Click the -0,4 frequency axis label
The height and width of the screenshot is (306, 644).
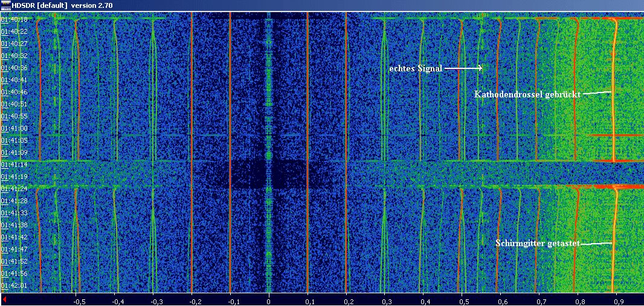click(118, 302)
